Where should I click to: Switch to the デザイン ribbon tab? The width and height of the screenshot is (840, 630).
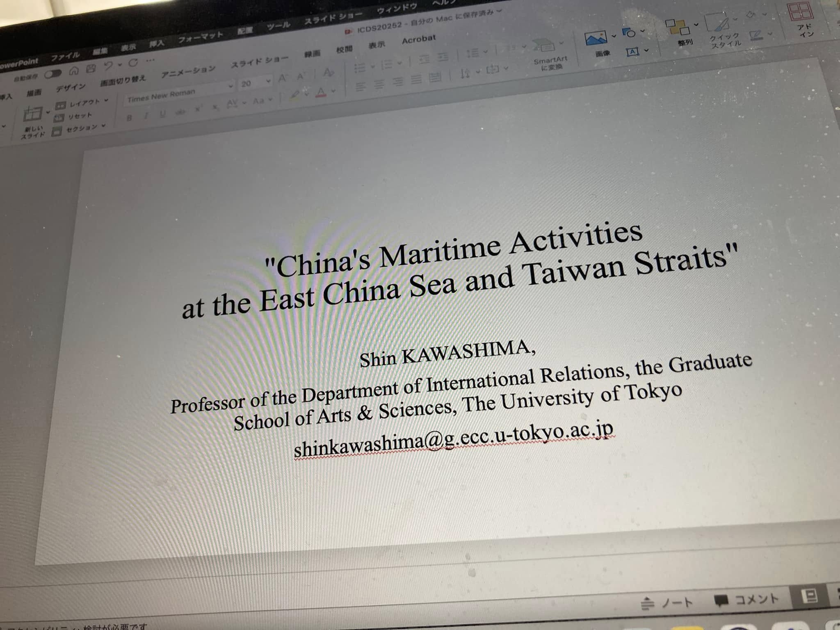point(71,88)
